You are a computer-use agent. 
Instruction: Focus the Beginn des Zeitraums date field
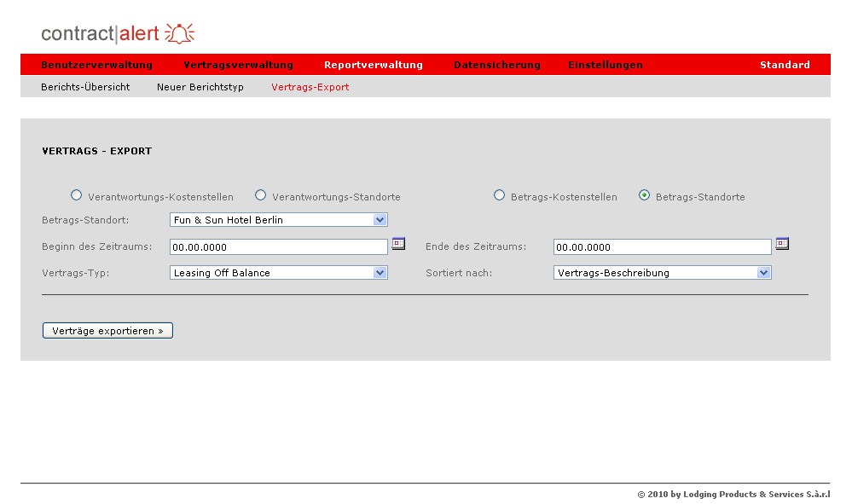(279, 247)
